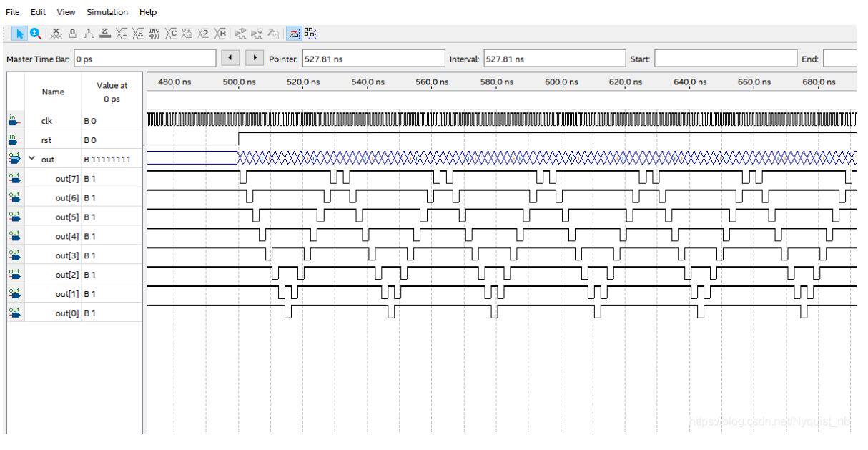Screen dimensions: 868x450
Task: Click the 500.0 ns timeline mark
Action: [239, 82]
